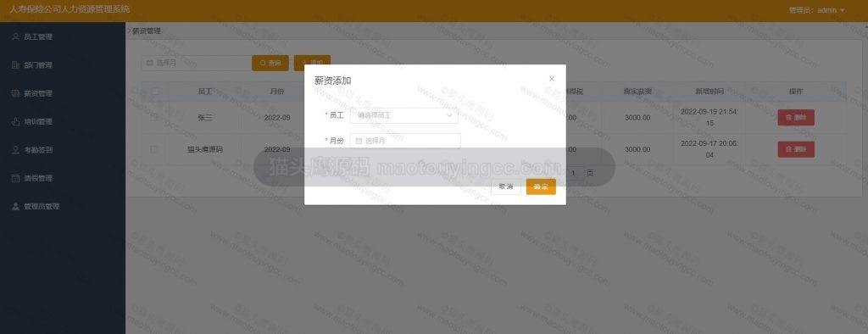Click the page number input box

tap(574, 174)
